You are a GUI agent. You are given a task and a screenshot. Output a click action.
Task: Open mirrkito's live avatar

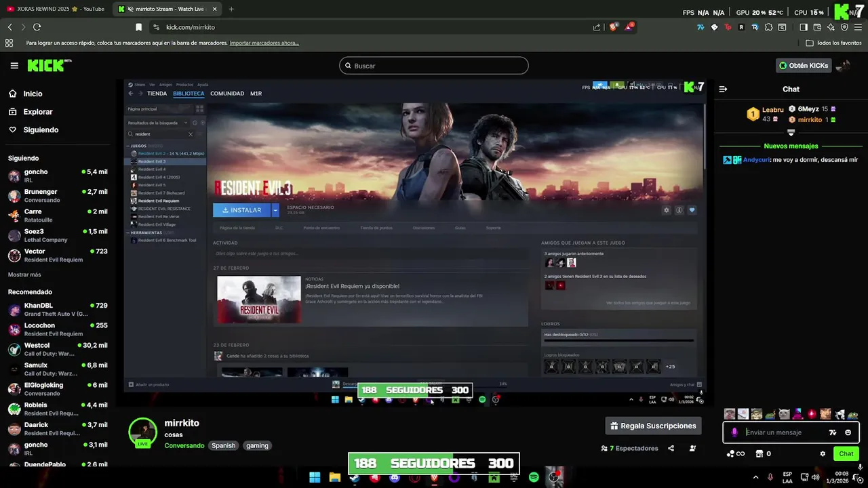[x=143, y=432]
